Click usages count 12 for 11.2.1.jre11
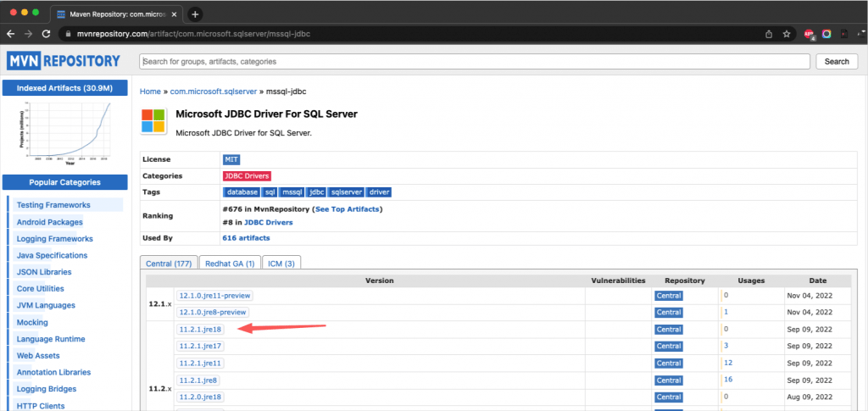Viewport: 868px width, 411px height. click(x=728, y=363)
